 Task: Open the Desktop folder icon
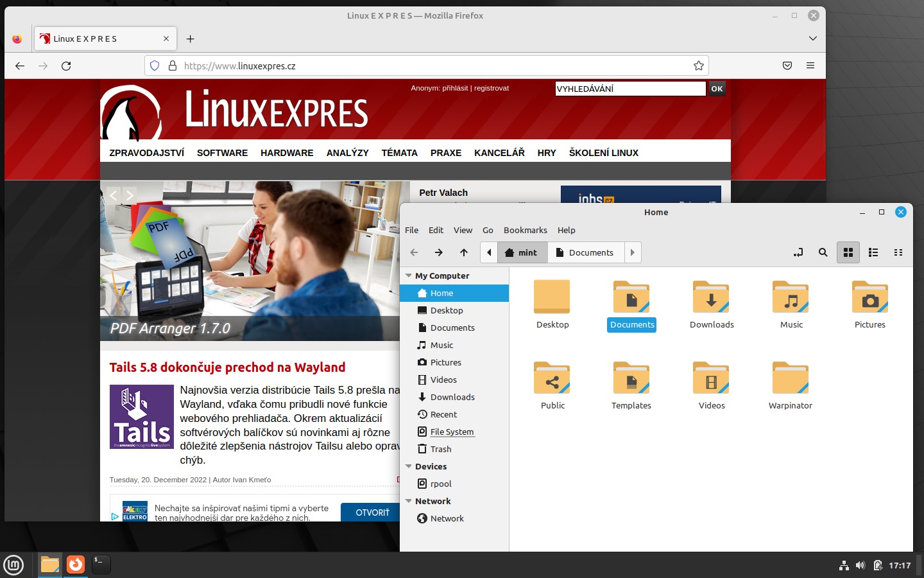[552, 304]
